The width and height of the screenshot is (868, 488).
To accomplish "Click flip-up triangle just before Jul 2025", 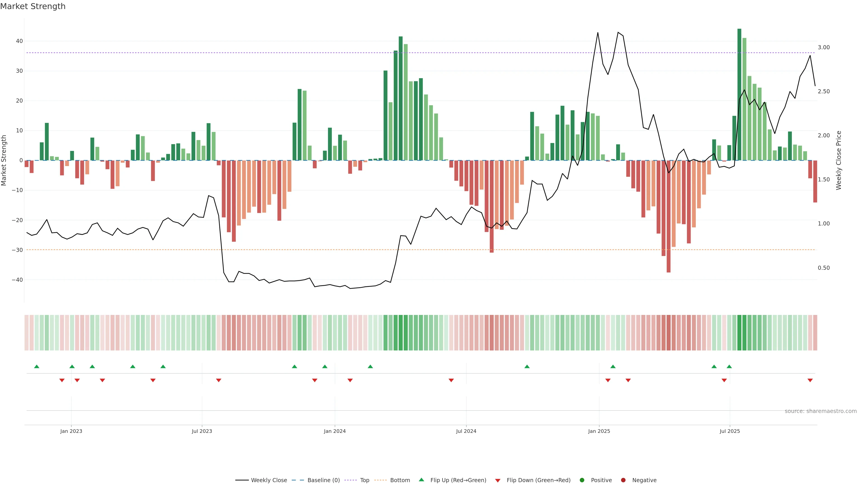I will 729,366.
